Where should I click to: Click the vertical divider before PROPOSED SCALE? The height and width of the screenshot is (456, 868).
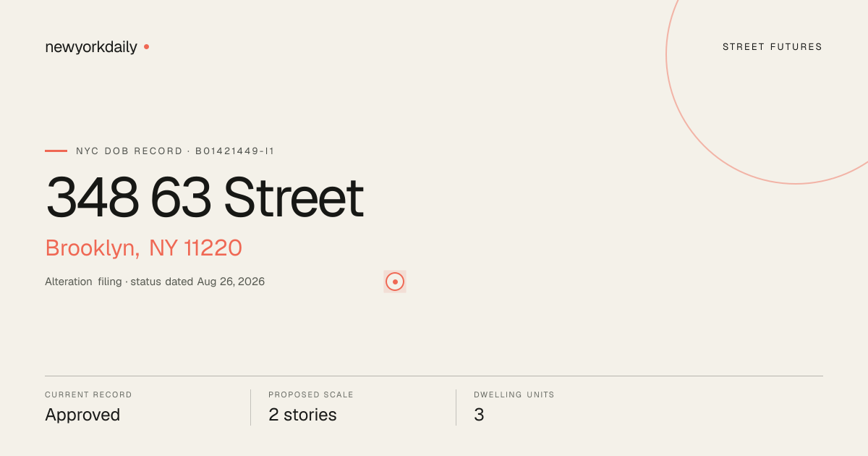[x=250, y=408]
